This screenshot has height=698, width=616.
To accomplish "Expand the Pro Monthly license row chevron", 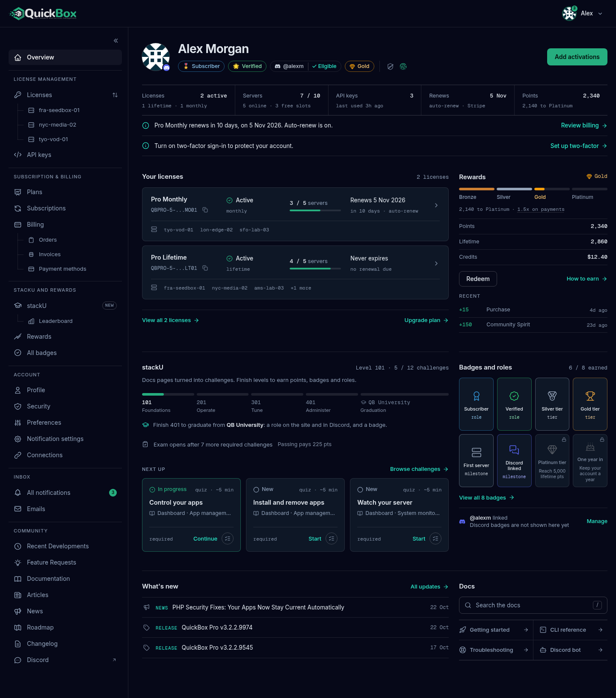I will tap(436, 205).
